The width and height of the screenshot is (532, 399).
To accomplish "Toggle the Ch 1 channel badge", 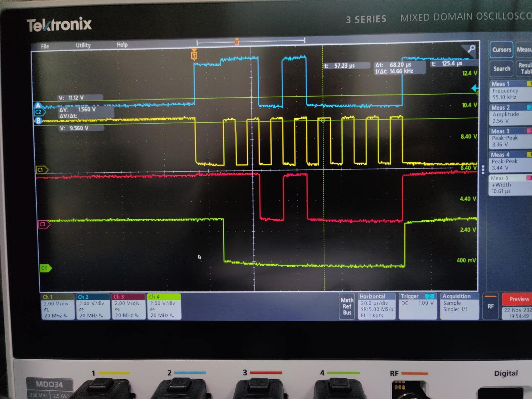I will pos(57,306).
